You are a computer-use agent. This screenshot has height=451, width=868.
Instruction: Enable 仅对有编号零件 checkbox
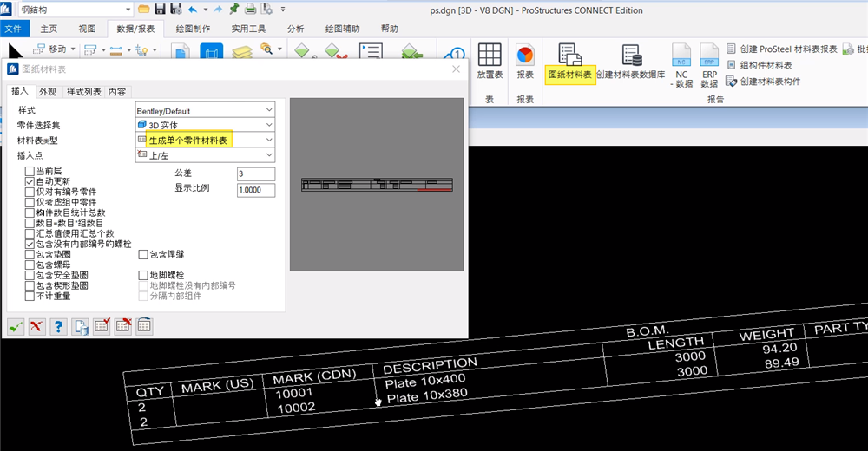tap(30, 192)
